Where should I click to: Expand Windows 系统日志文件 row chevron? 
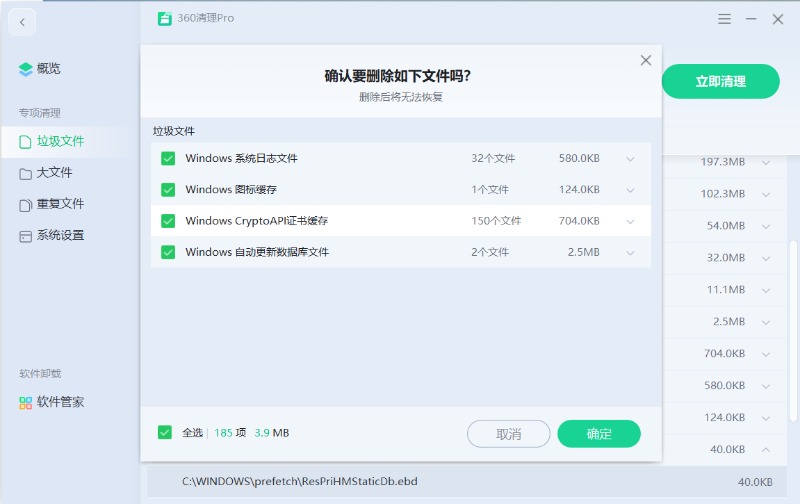pos(630,159)
